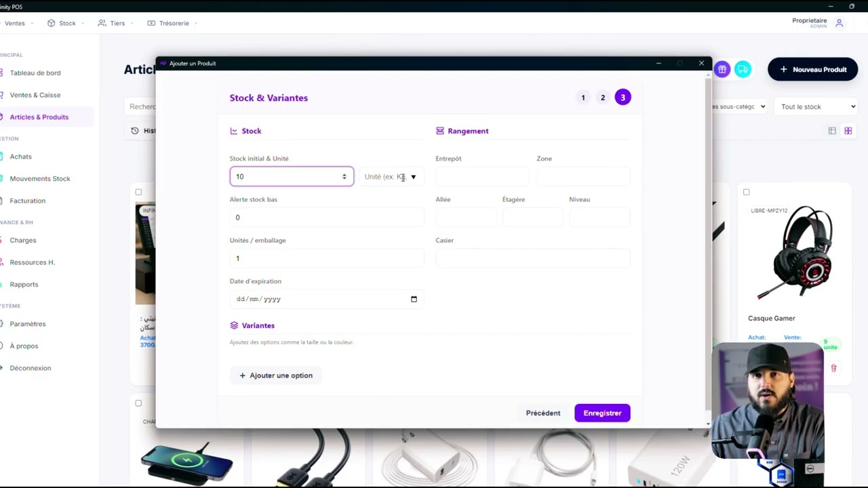Focus the Alerte stock bas field

coord(327,218)
